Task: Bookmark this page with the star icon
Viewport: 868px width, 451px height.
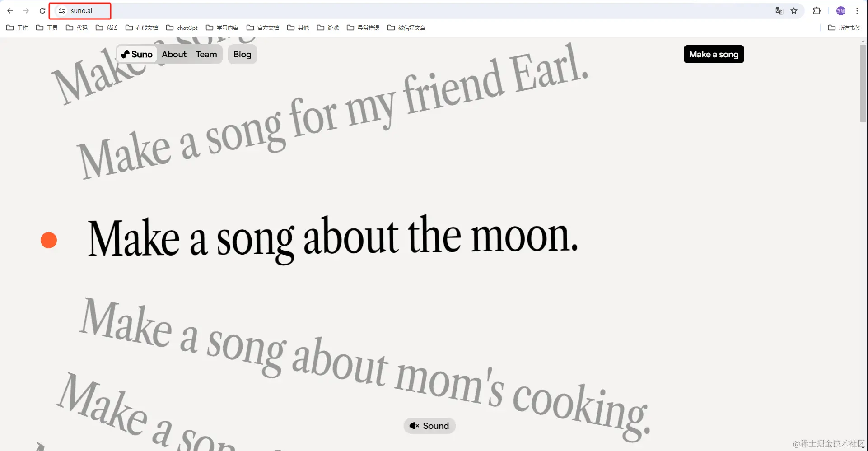Action: tap(794, 11)
